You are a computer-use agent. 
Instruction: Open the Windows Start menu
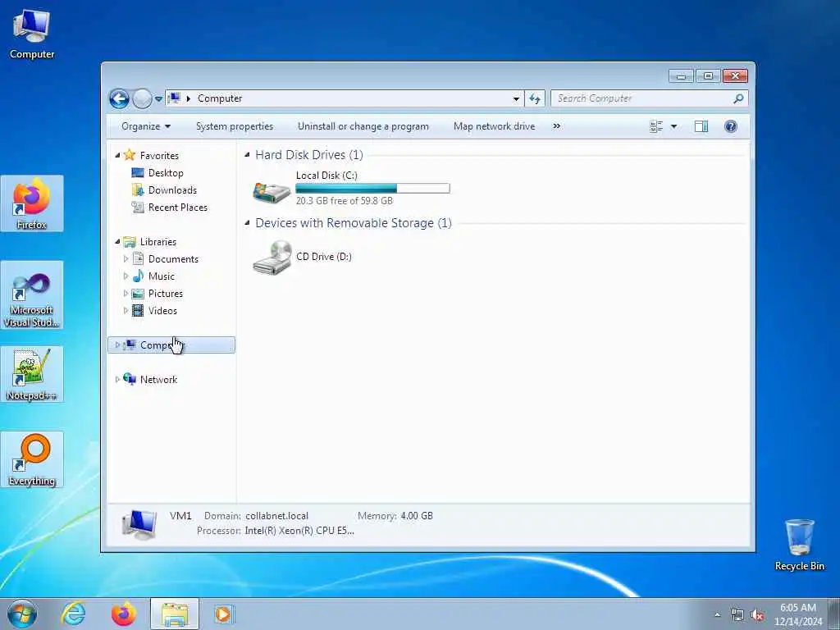pos(22,614)
